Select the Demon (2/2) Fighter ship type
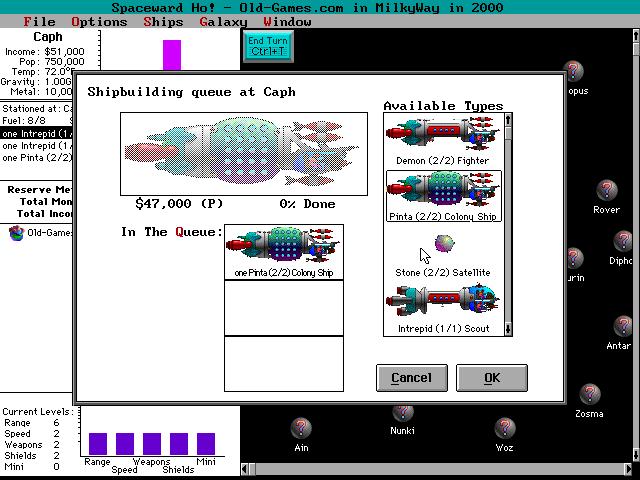The image size is (640, 480). click(443, 140)
